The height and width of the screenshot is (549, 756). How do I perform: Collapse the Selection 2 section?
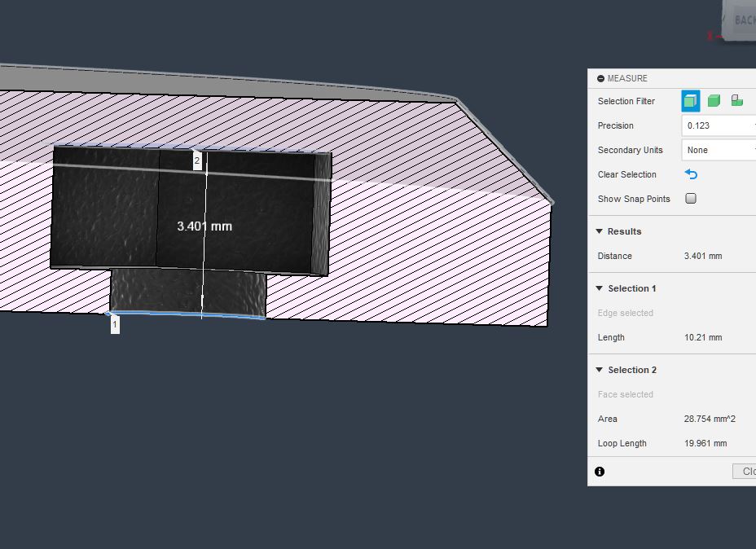[600, 370]
